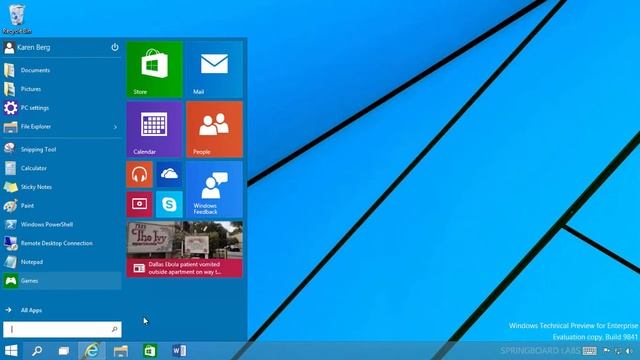Open PC settings
Viewport: 640px width, 360px height.
(x=62, y=108)
